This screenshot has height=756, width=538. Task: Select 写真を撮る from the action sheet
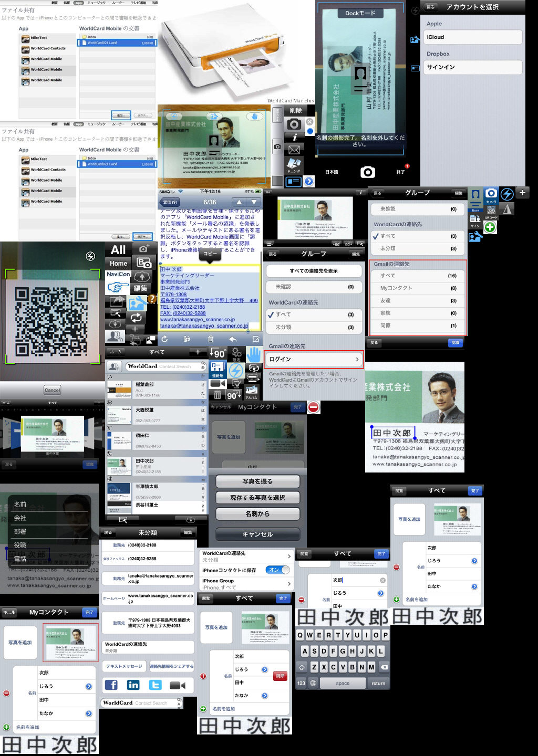click(257, 481)
